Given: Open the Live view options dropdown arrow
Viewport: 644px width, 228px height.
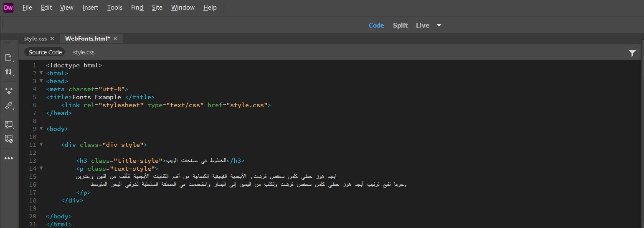Looking at the screenshot, I should tap(439, 26).
